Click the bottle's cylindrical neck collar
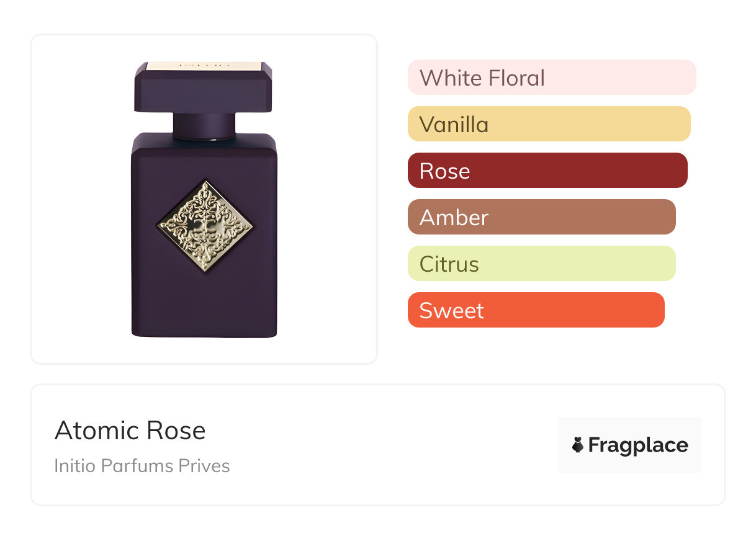This screenshot has width=756, height=536. (204, 126)
